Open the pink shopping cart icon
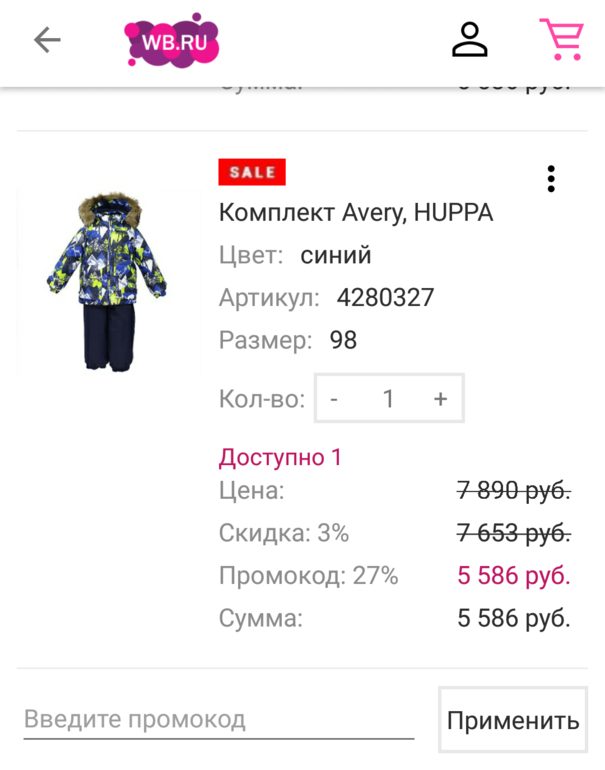 tap(562, 39)
